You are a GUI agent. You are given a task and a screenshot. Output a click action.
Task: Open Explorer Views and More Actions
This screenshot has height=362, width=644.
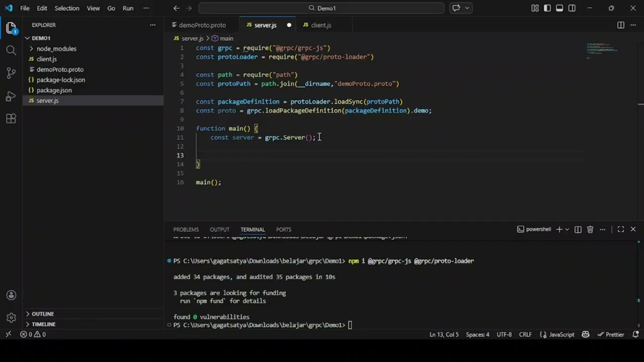point(152,25)
